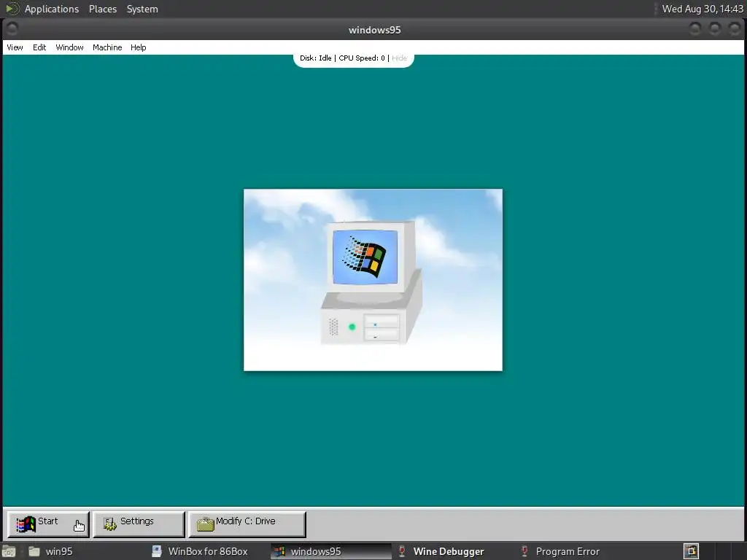Open the Edit menu
Screen dimensions: 747x560
(x=39, y=47)
